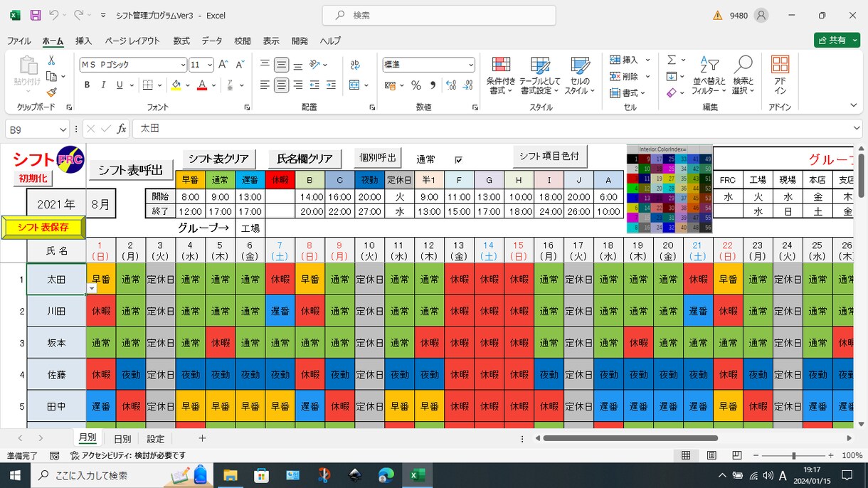Open the 設定 sheet tab
This screenshot has height=488, width=868.
[156, 439]
